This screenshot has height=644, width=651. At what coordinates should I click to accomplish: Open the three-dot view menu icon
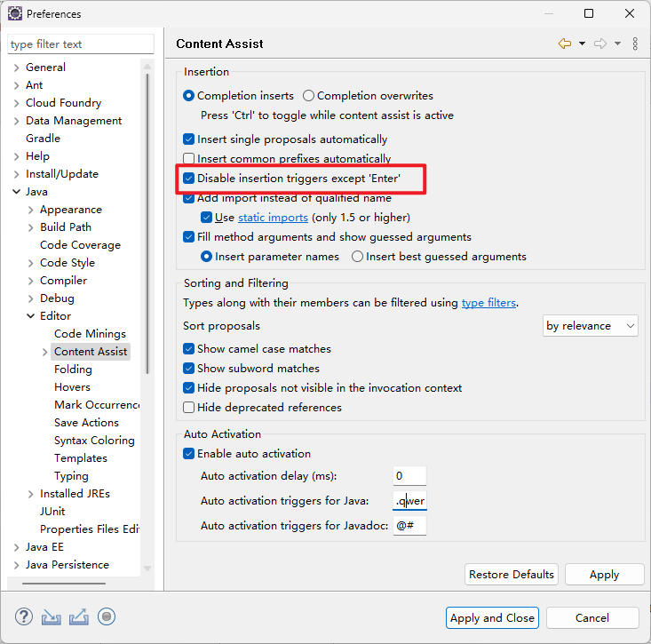635,44
